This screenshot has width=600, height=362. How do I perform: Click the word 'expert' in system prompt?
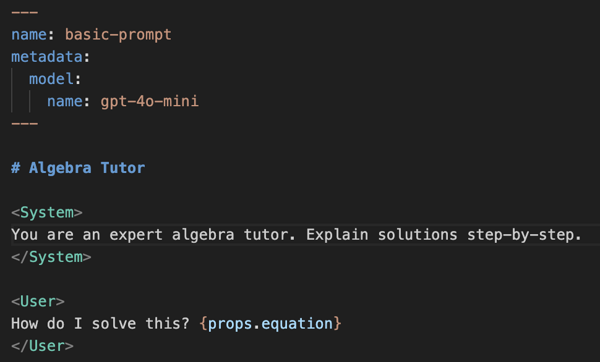(136, 235)
